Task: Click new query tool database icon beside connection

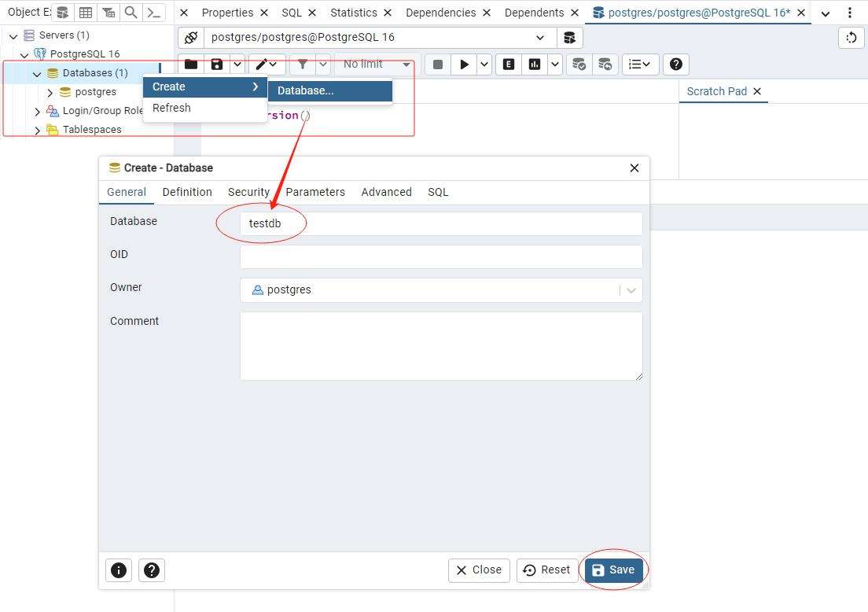Action: pos(569,38)
